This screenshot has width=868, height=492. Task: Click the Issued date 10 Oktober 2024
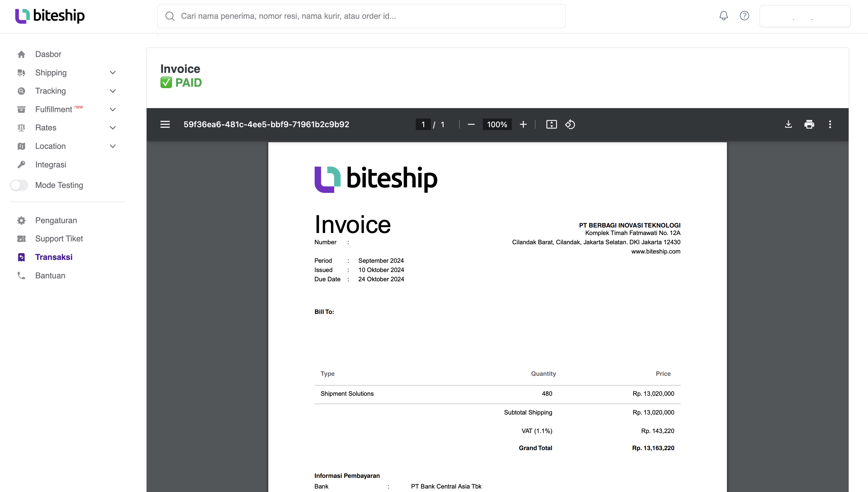(x=381, y=270)
